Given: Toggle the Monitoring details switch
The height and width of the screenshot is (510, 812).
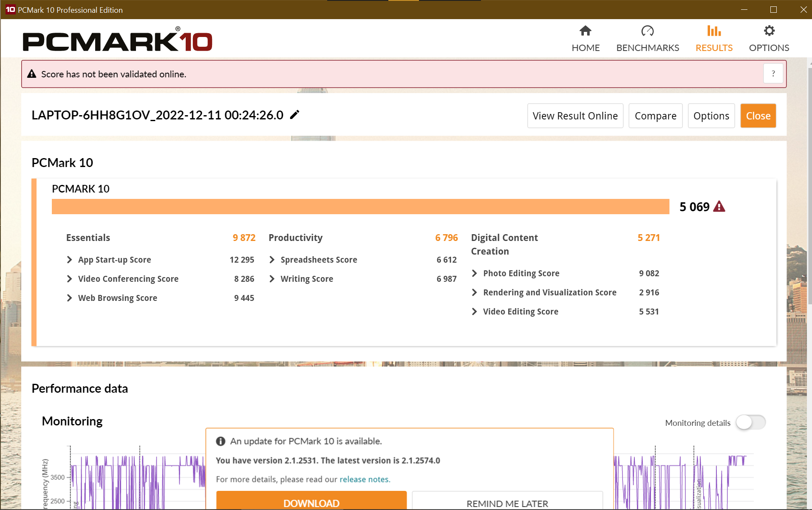Looking at the screenshot, I should (x=751, y=422).
